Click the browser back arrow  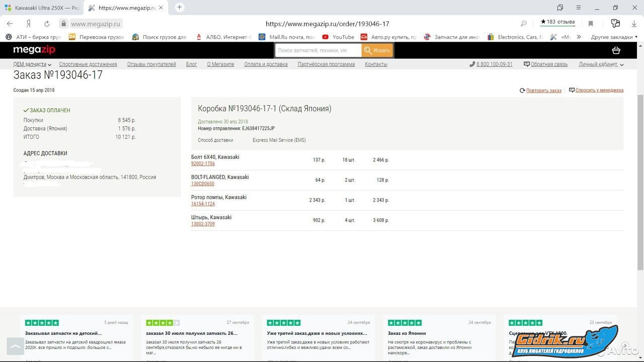(x=10, y=24)
